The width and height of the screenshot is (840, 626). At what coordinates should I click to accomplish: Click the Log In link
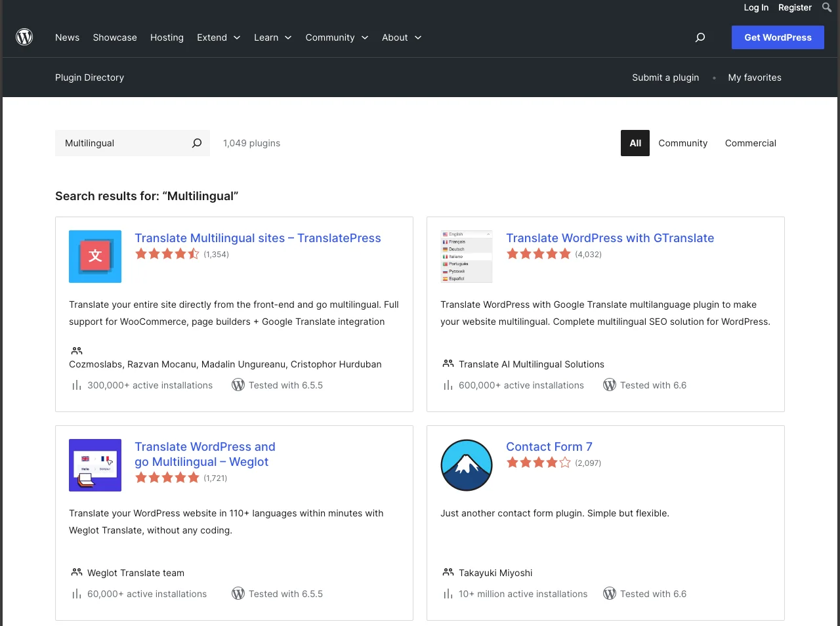pyautogui.click(x=756, y=7)
